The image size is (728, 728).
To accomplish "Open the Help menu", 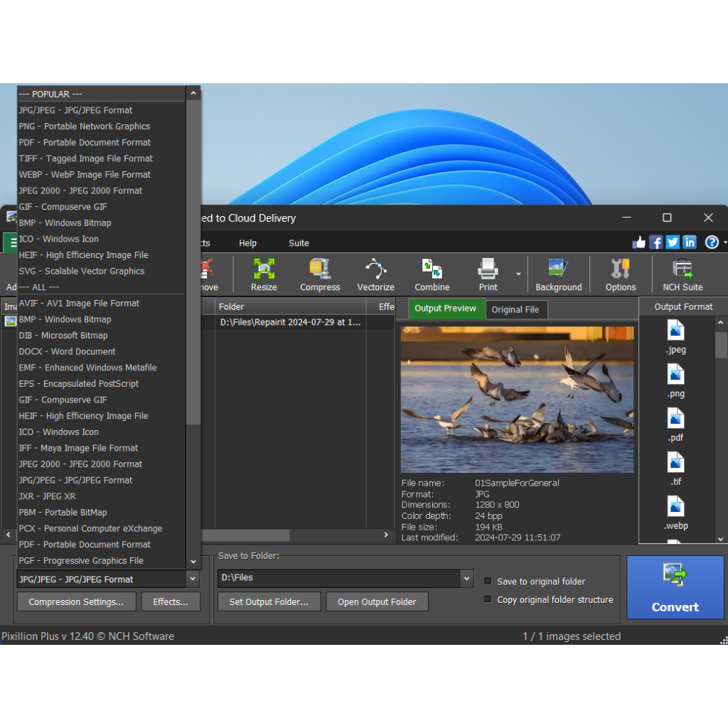I will click(247, 243).
